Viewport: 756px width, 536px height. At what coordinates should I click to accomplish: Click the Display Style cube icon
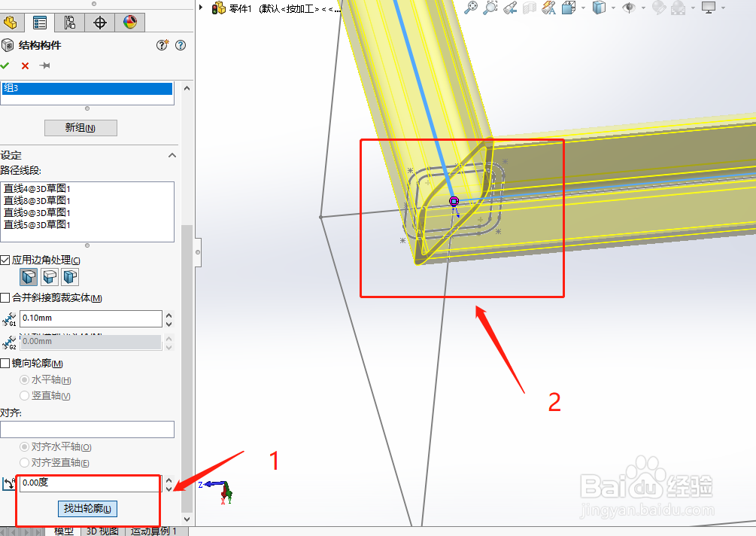point(599,8)
